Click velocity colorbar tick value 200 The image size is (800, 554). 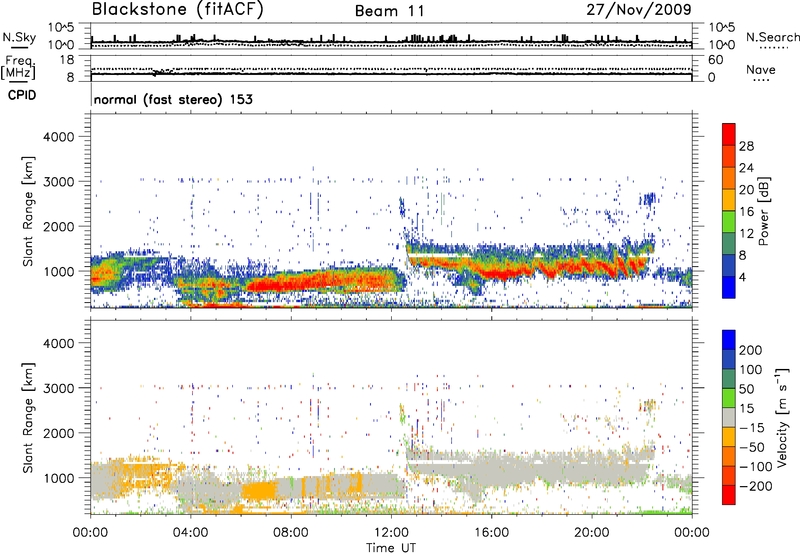(x=751, y=350)
